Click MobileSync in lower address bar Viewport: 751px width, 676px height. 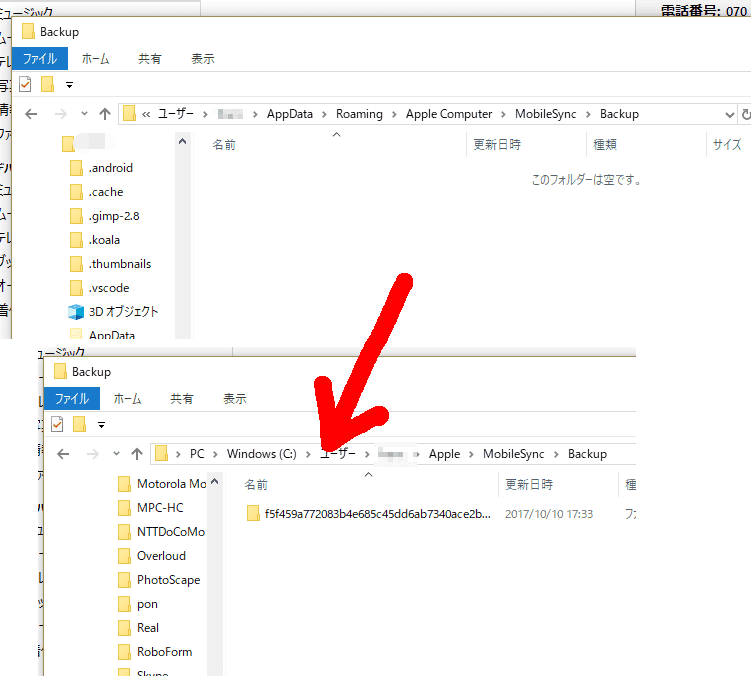click(x=513, y=454)
